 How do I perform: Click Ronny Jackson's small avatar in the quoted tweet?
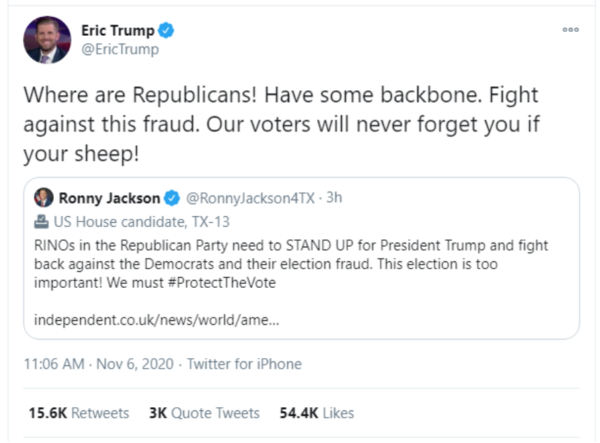point(42,197)
